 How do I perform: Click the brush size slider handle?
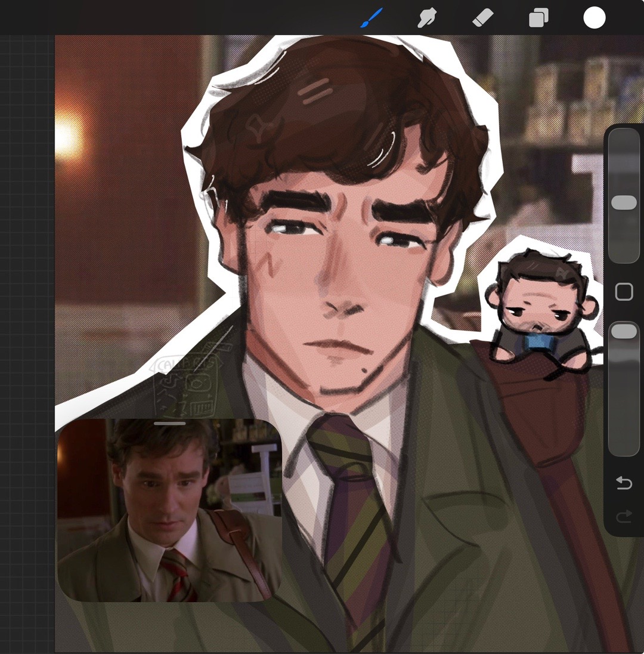(x=624, y=202)
